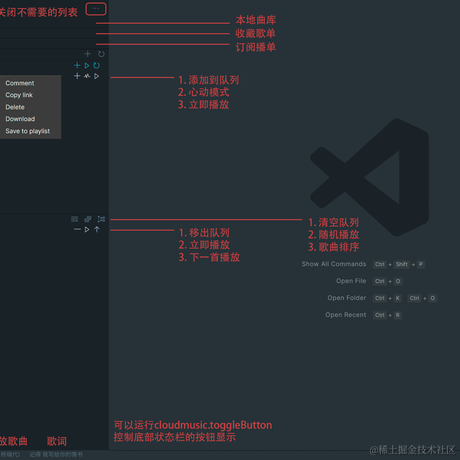Click the teal plus icon

tap(77, 65)
